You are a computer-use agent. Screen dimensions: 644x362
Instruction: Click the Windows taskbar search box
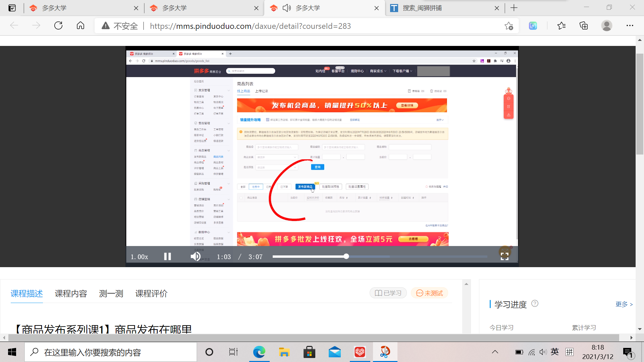tap(111, 352)
